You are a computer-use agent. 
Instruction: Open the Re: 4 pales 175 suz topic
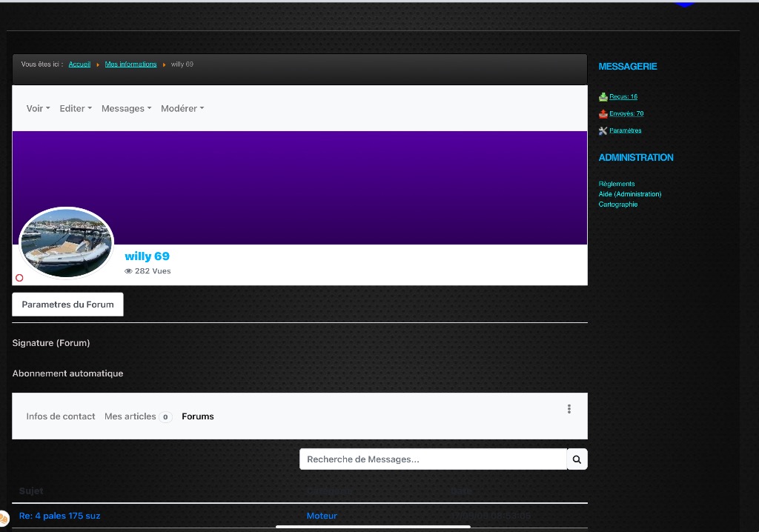[59, 516]
